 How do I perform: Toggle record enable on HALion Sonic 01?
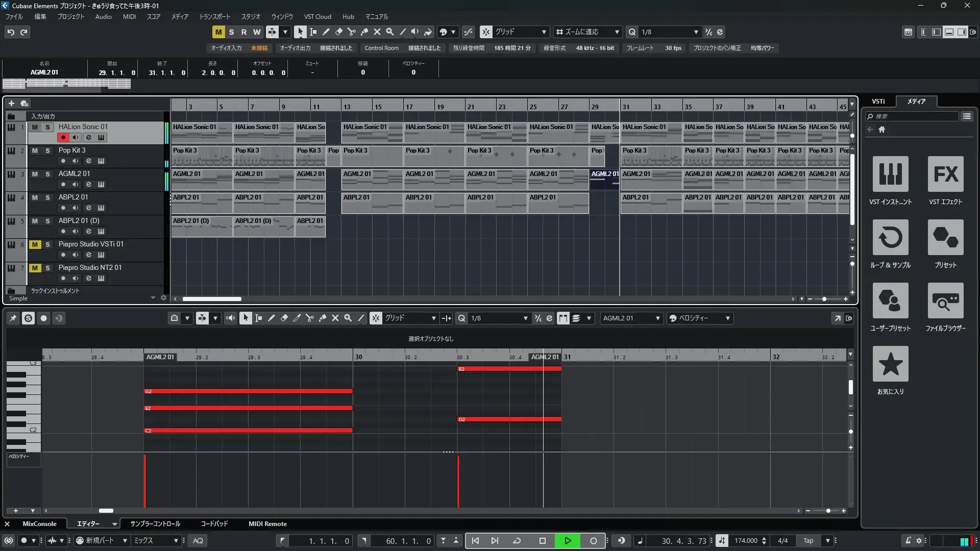(63, 137)
